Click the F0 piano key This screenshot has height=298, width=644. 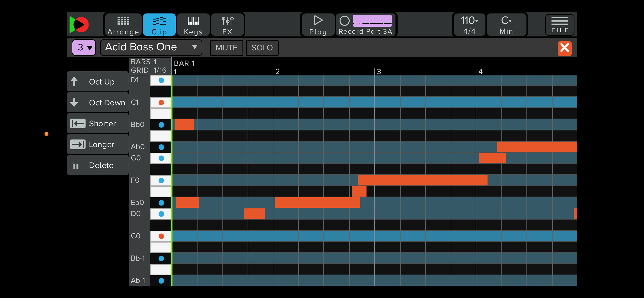point(161,180)
